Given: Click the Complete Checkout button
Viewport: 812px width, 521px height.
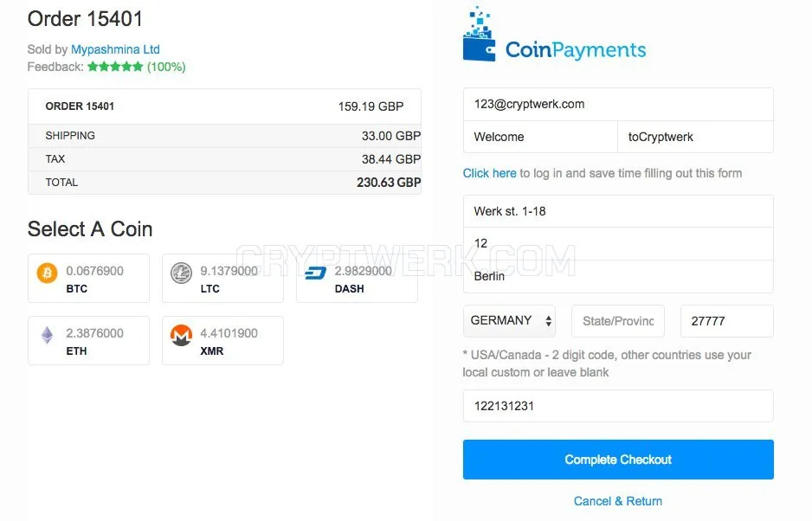Looking at the screenshot, I should (x=618, y=460).
